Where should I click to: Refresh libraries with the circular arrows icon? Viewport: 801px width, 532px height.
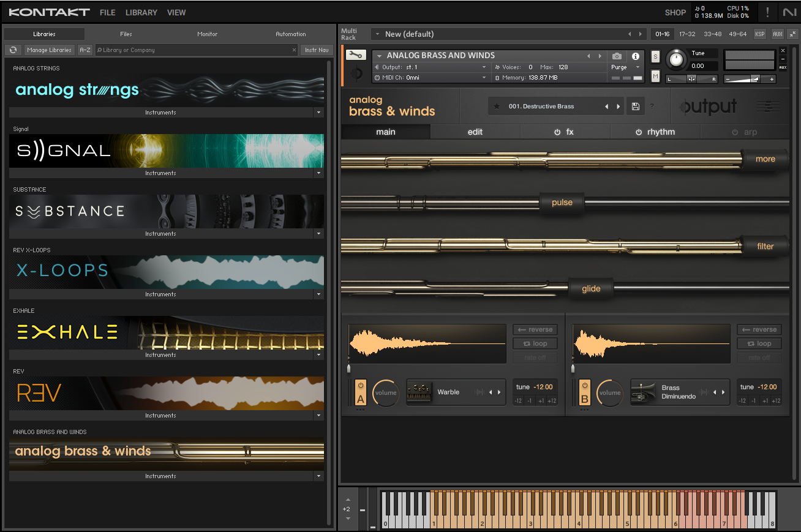pyautogui.click(x=13, y=50)
